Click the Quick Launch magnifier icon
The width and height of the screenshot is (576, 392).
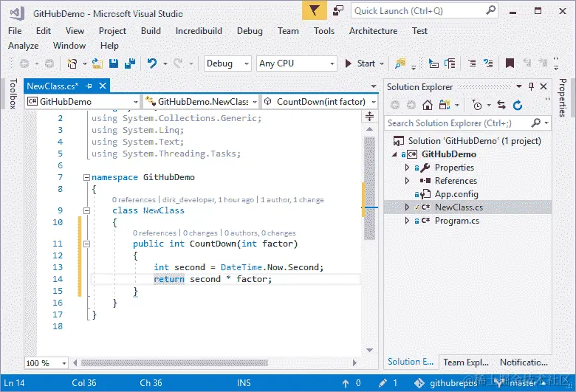[491, 10]
